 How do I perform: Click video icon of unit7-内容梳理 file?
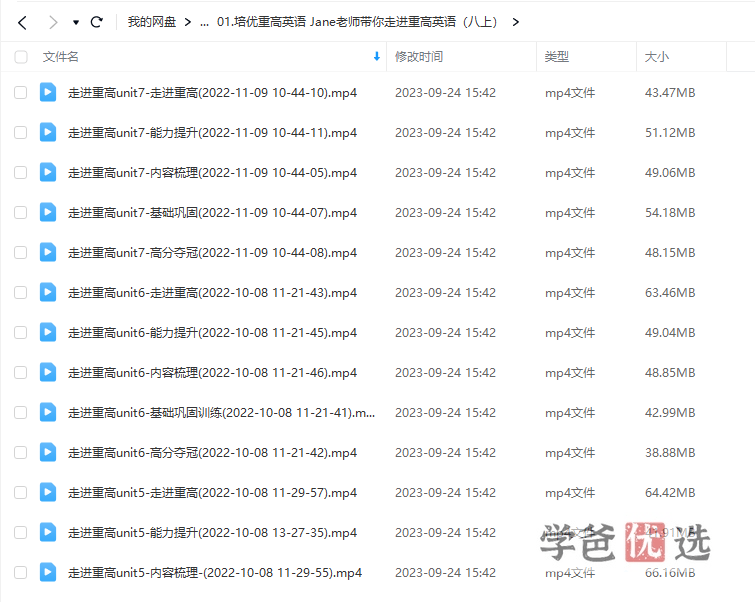[48, 172]
